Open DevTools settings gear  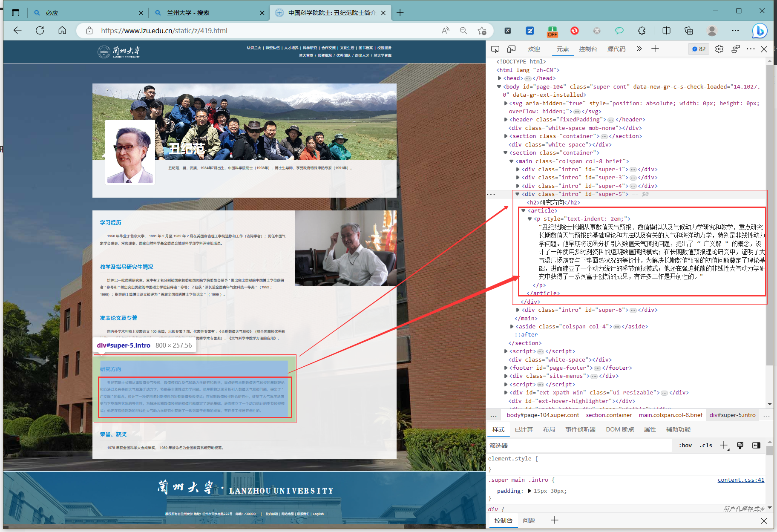click(719, 49)
